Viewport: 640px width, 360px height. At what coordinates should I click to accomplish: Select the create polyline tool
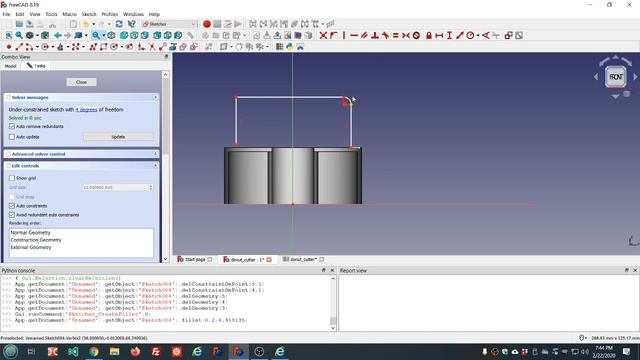pos(93,47)
